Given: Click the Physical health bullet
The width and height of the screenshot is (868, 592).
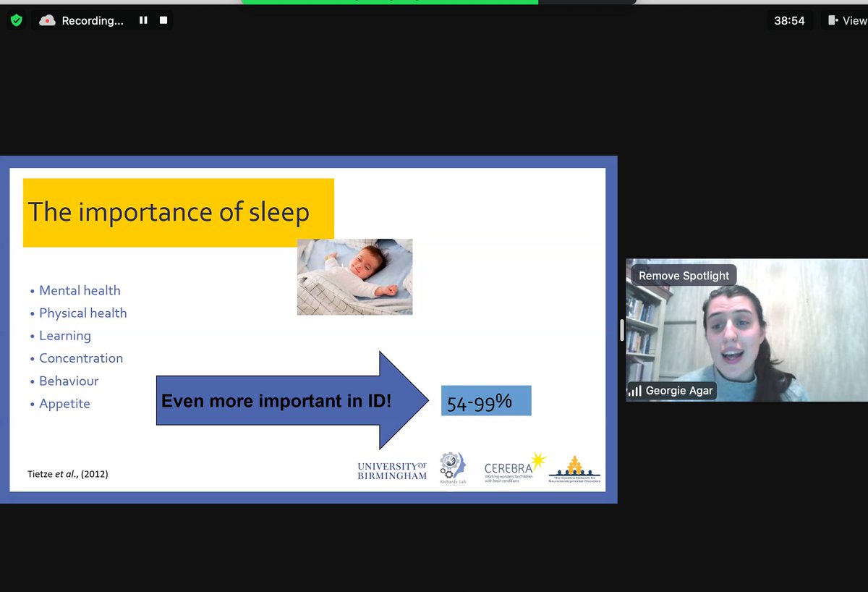Looking at the screenshot, I should pos(82,313).
